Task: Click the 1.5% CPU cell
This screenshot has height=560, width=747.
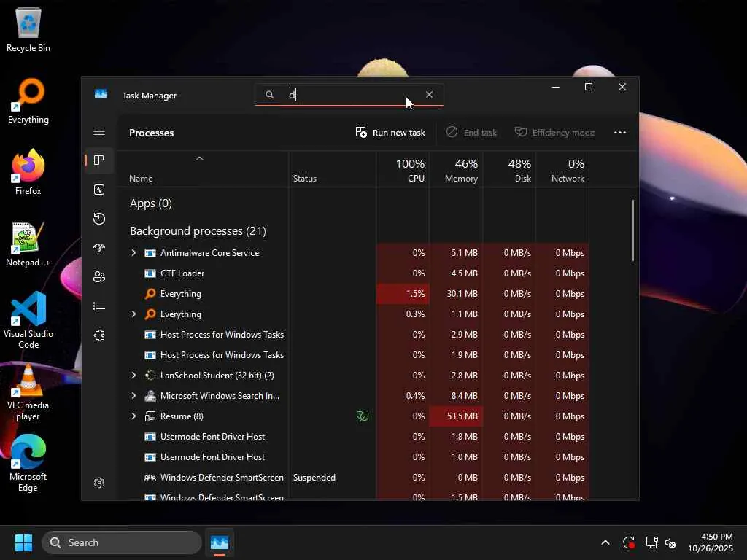Action: pyautogui.click(x=403, y=294)
